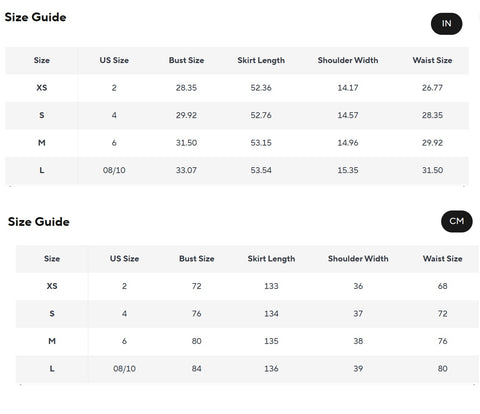This screenshot has height=414, width=480.
Task: Click the 14.96 shoulder width value
Action: [x=348, y=143]
